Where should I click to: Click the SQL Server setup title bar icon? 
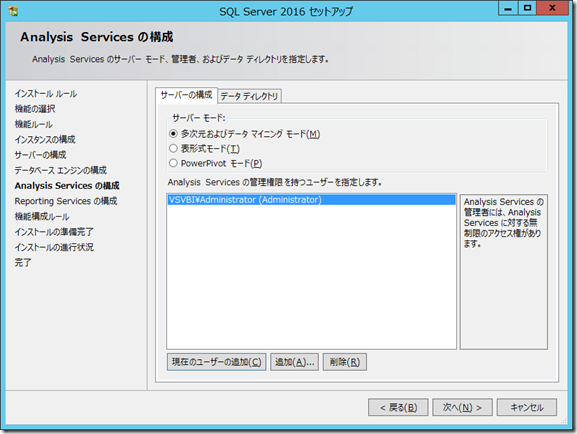pos(13,11)
